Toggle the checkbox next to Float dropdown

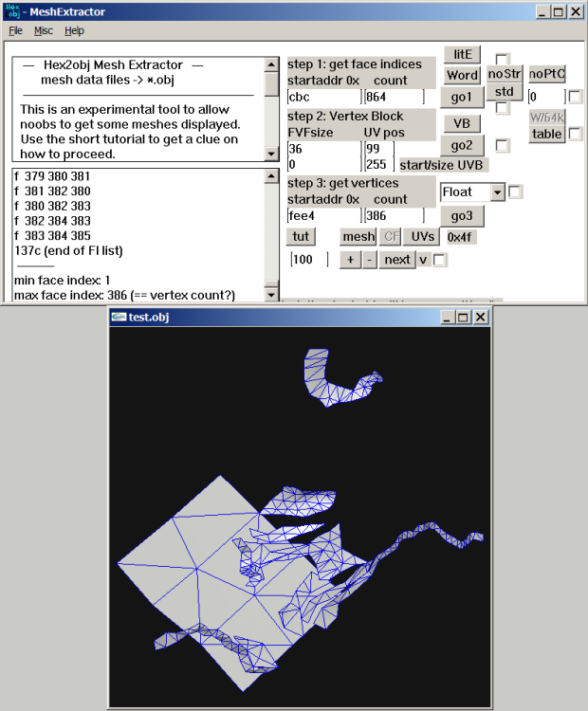click(x=514, y=191)
